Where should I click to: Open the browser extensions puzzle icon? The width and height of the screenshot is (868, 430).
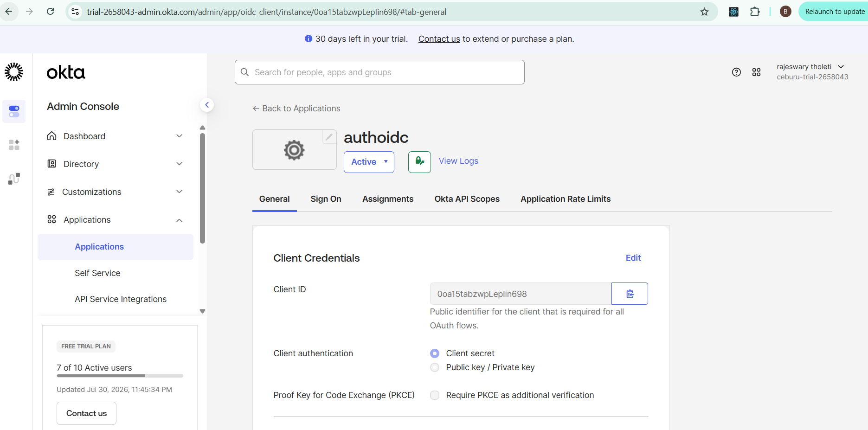tap(755, 12)
